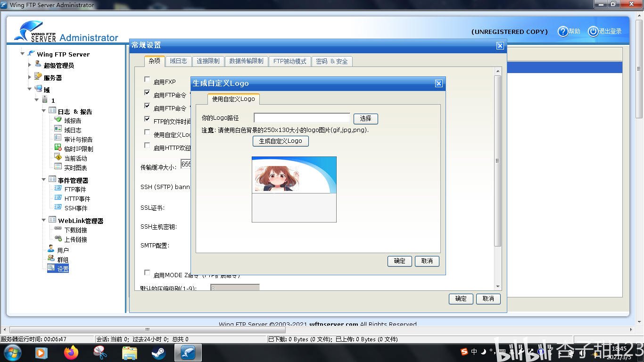The height and width of the screenshot is (362, 644).
Task: Collapse the Wing FTP Server root node
Action: pos(22,54)
